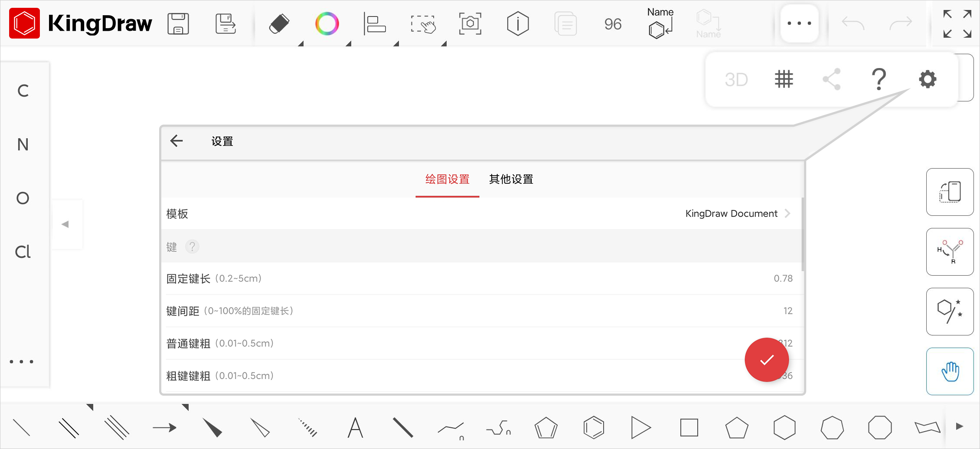Select the Hand pan tool
Viewport: 980px width, 449px height.
[950, 371]
